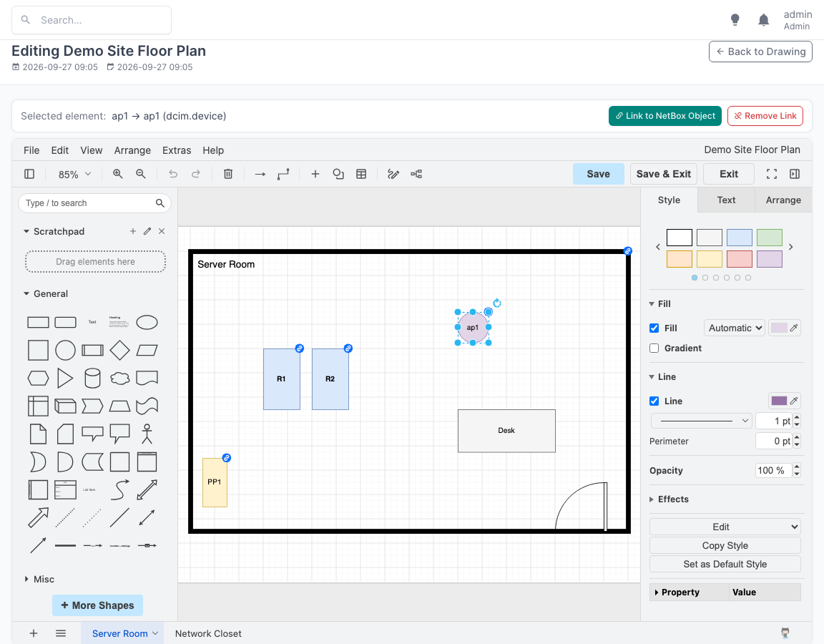Click the undo arrow icon

(173, 174)
